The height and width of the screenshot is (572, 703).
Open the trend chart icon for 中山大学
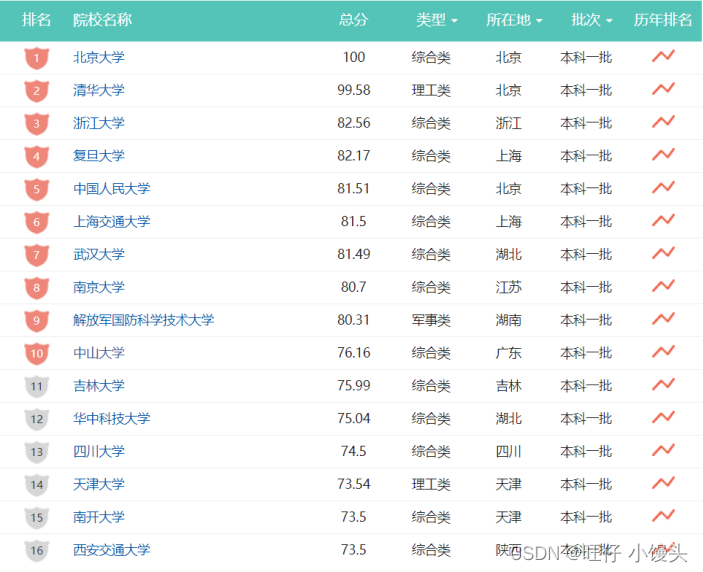[663, 351]
